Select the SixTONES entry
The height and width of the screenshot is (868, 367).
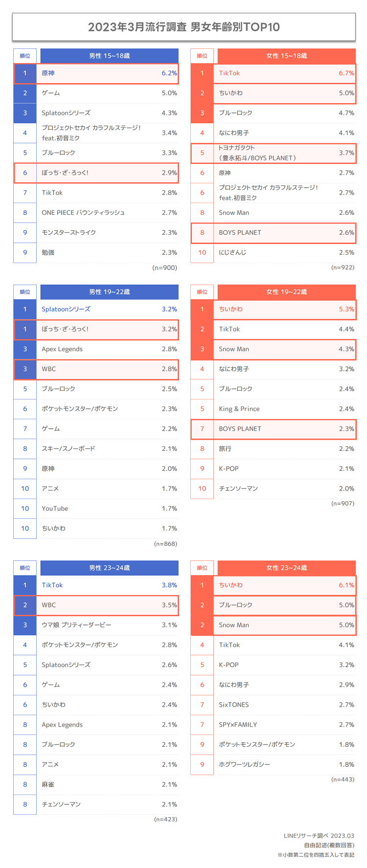pyautogui.click(x=234, y=705)
